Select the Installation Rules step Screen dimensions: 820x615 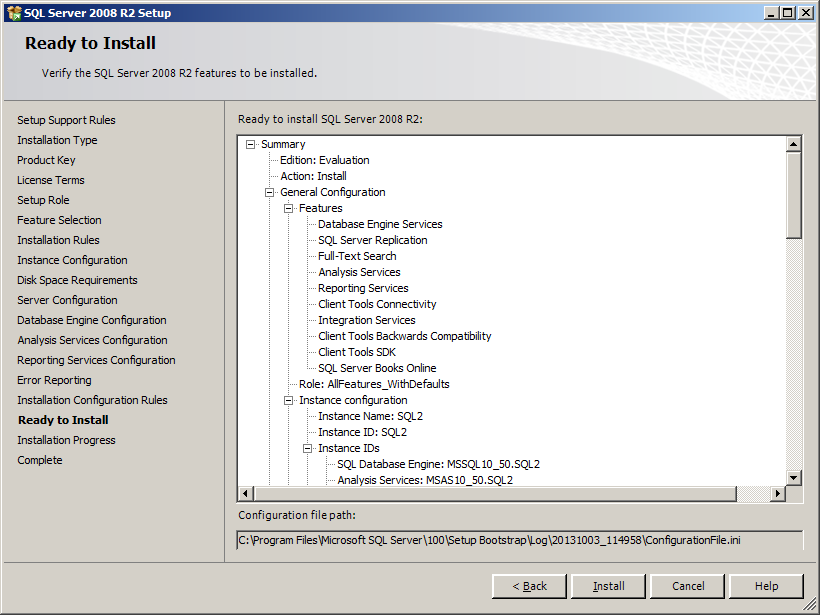(58, 240)
